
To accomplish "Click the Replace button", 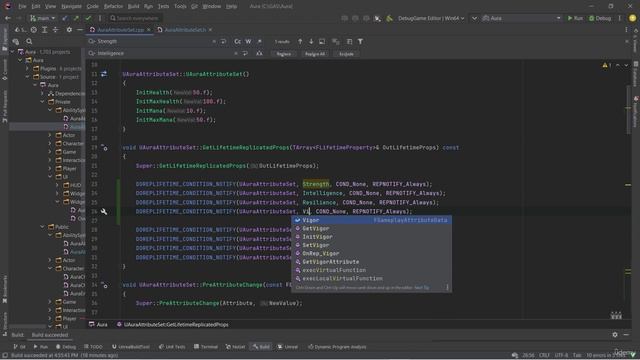I will pyautogui.click(x=284, y=54).
